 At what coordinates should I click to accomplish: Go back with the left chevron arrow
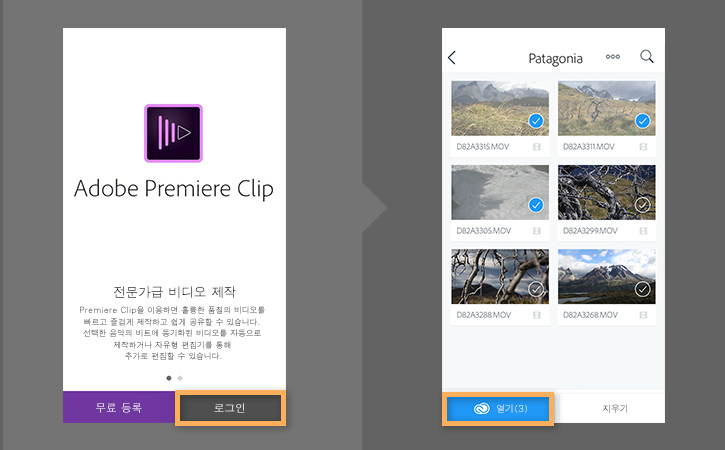pyautogui.click(x=452, y=57)
